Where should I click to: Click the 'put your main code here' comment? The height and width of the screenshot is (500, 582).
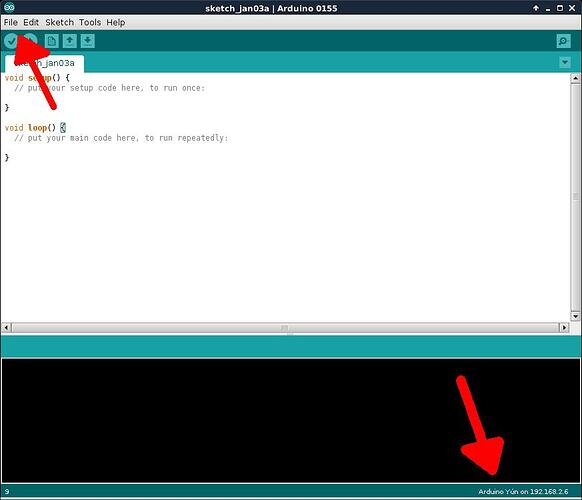coord(121,138)
